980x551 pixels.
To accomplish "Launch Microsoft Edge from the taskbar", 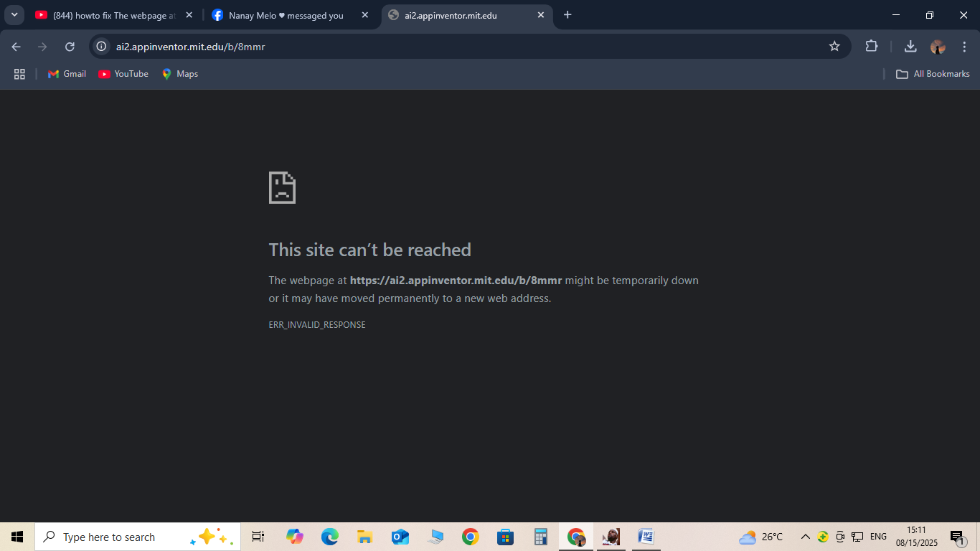I will click(x=330, y=537).
